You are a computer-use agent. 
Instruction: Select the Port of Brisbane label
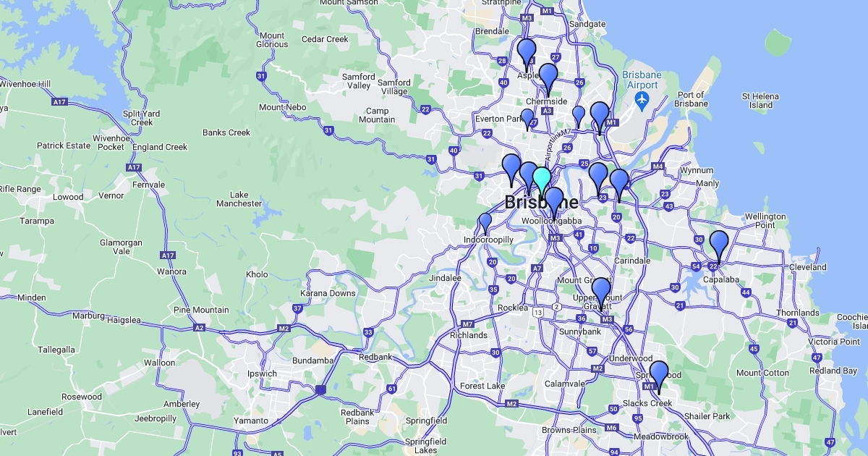click(x=691, y=100)
